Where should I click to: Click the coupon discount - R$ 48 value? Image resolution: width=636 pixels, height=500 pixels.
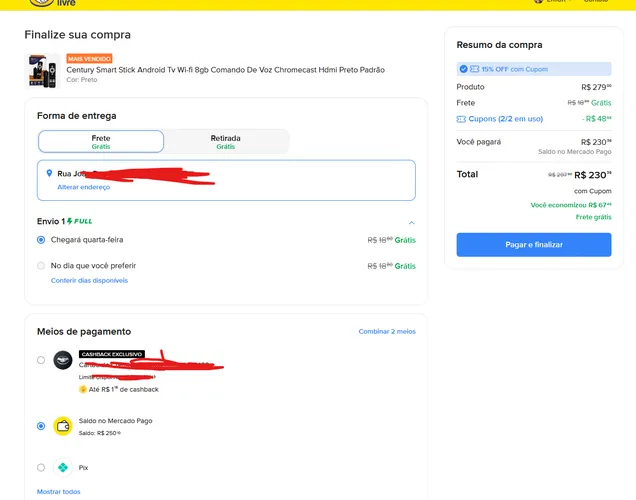pyautogui.click(x=597, y=119)
